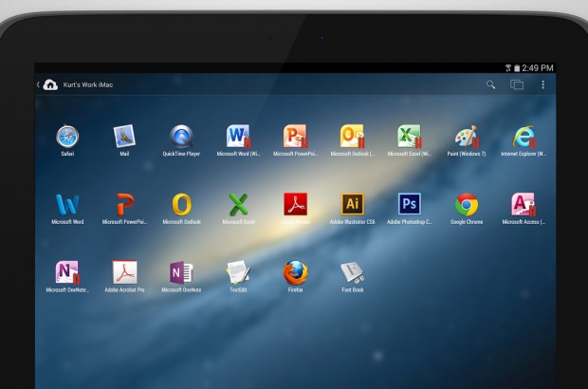The image size is (588, 389).
Task: Open Adobe Photoshop
Action: coord(409,205)
